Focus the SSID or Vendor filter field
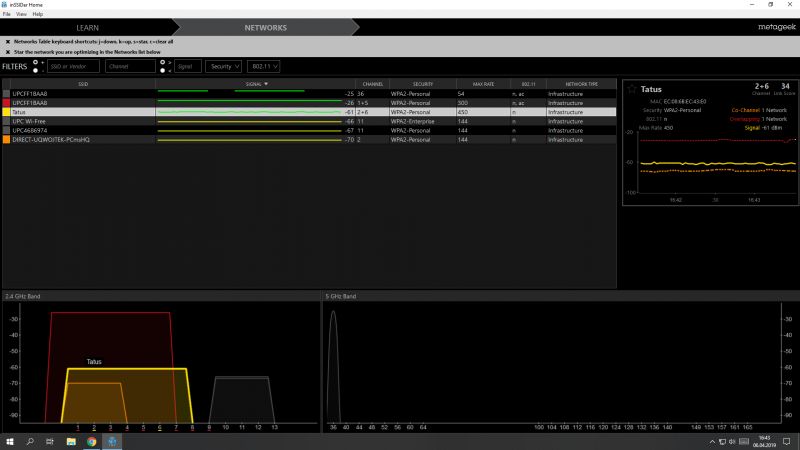This screenshot has width=800, height=450. 73,66
